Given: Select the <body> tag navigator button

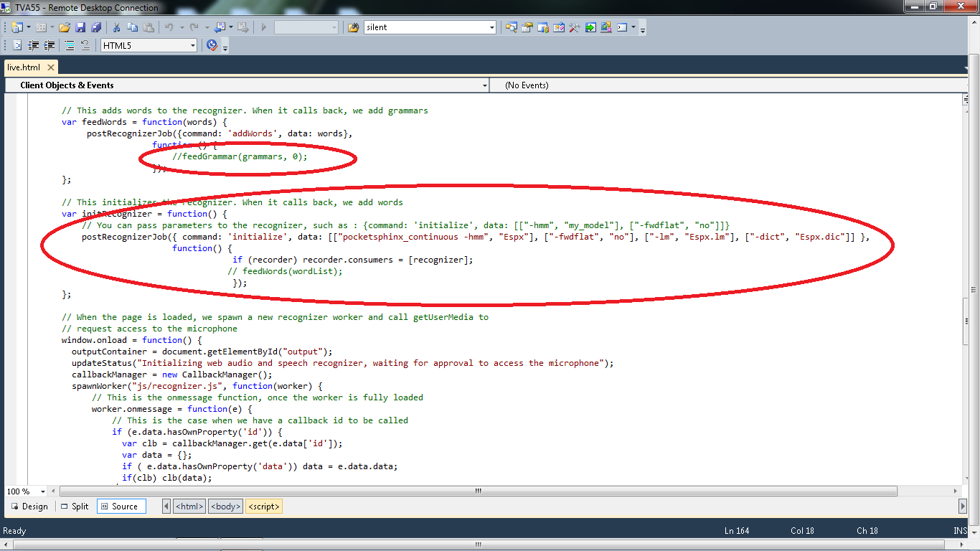Looking at the screenshot, I should point(225,507).
